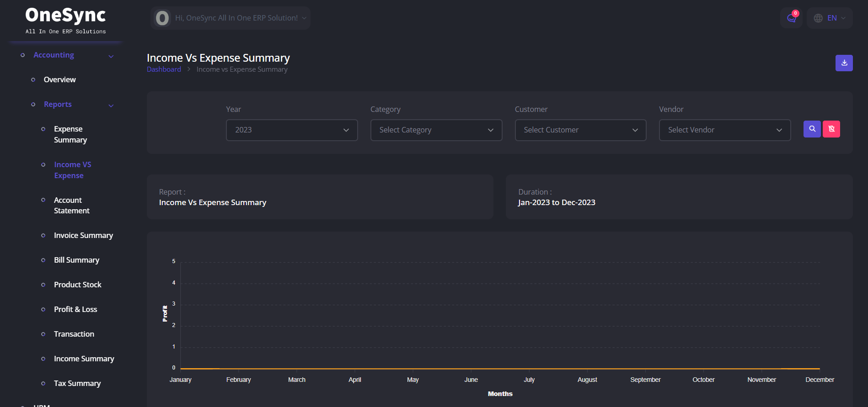Open the Select Vendor dropdown
This screenshot has width=868, height=407.
click(x=724, y=130)
